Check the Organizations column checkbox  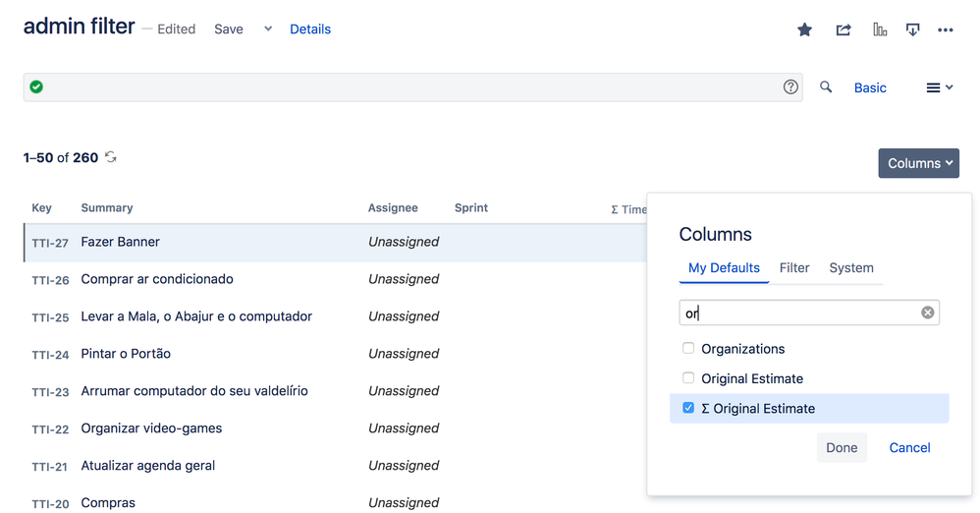click(x=688, y=348)
